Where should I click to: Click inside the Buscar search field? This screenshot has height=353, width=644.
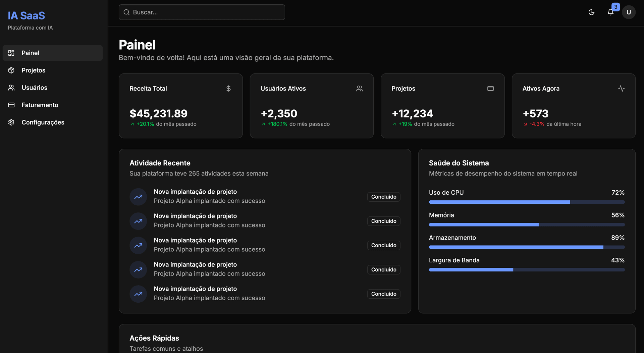(x=201, y=12)
